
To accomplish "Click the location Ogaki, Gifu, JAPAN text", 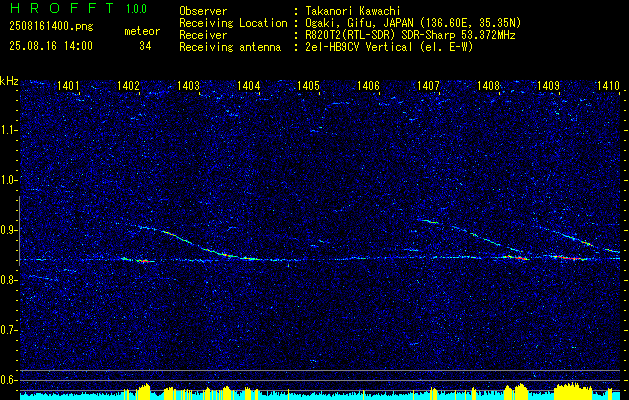I will coord(412,23).
